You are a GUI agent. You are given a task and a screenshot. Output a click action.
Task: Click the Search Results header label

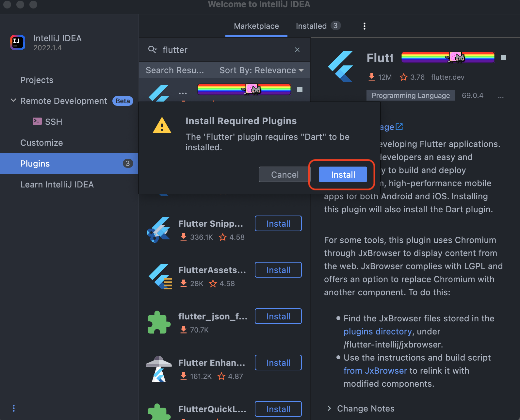175,70
